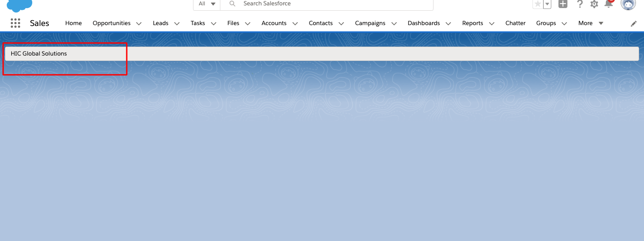The image size is (644, 241).
Task: Open the Opportunities tab
Action: coord(112,23)
